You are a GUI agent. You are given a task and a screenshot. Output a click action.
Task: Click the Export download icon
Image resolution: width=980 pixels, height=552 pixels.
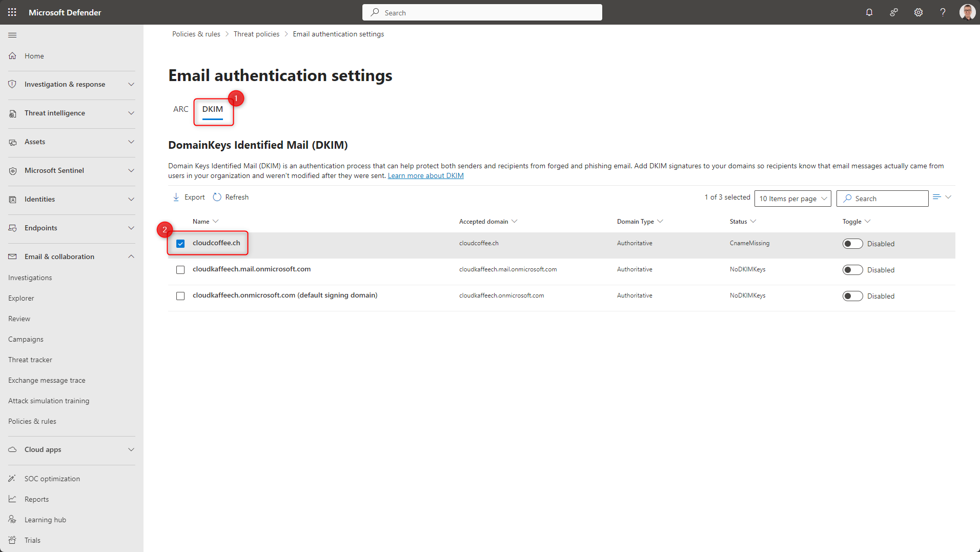pos(176,197)
